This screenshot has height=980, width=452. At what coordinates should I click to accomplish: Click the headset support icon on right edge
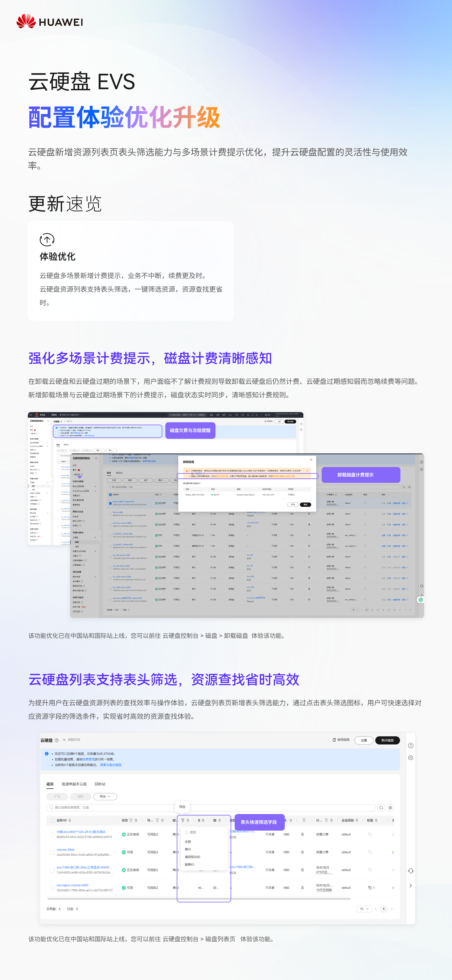[411, 870]
